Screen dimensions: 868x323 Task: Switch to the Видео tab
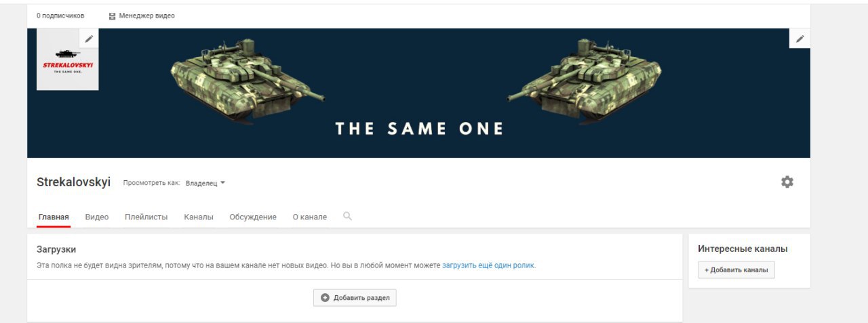pyautogui.click(x=97, y=217)
